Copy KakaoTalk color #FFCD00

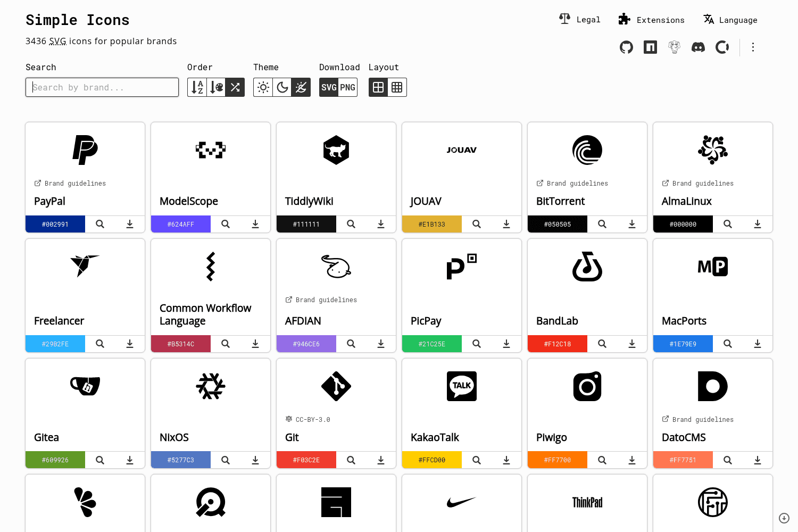[432, 460]
